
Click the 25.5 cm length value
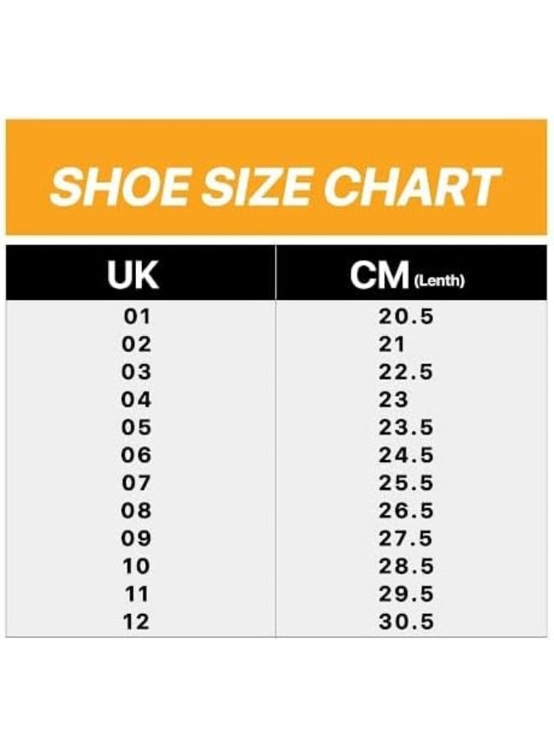click(406, 483)
